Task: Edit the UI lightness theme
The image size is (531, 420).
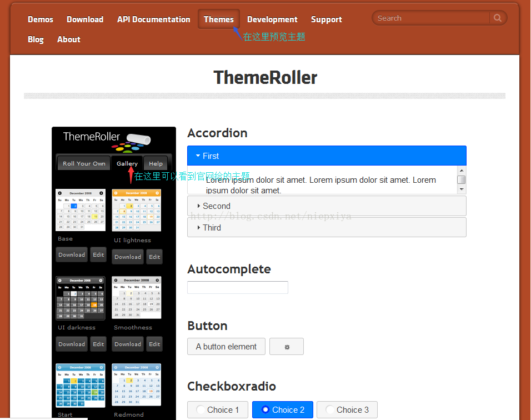Action: [154, 257]
